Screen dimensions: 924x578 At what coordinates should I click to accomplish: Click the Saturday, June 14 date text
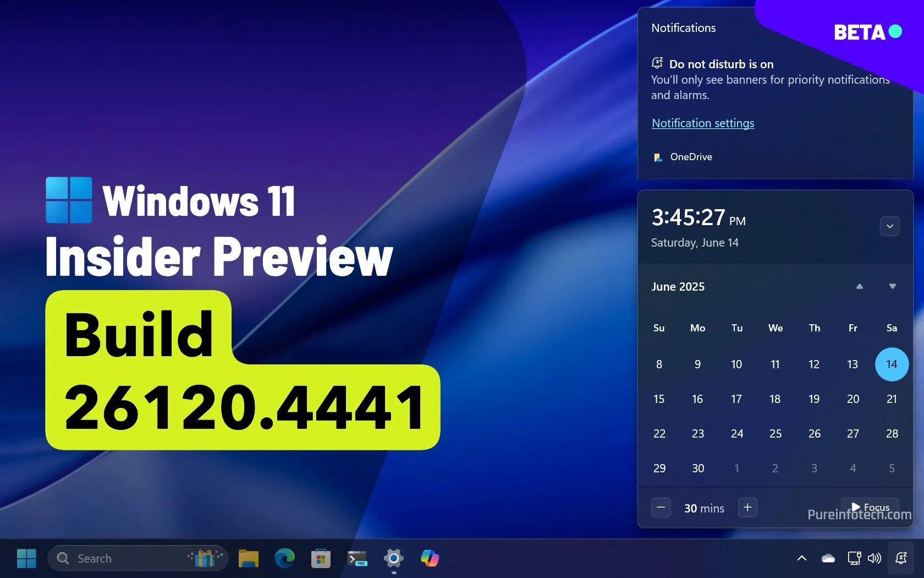(x=695, y=243)
